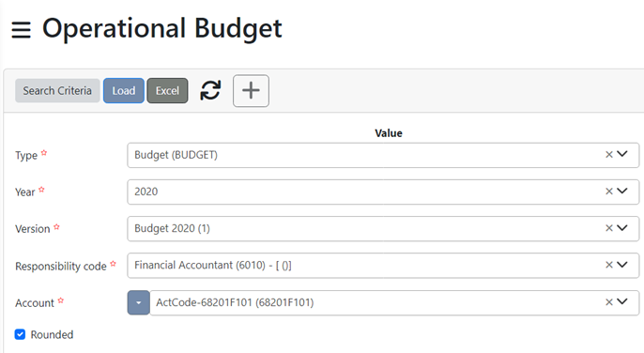Expand the Account dropdown chevron
Screen dimensions: 644x353
tap(622, 302)
